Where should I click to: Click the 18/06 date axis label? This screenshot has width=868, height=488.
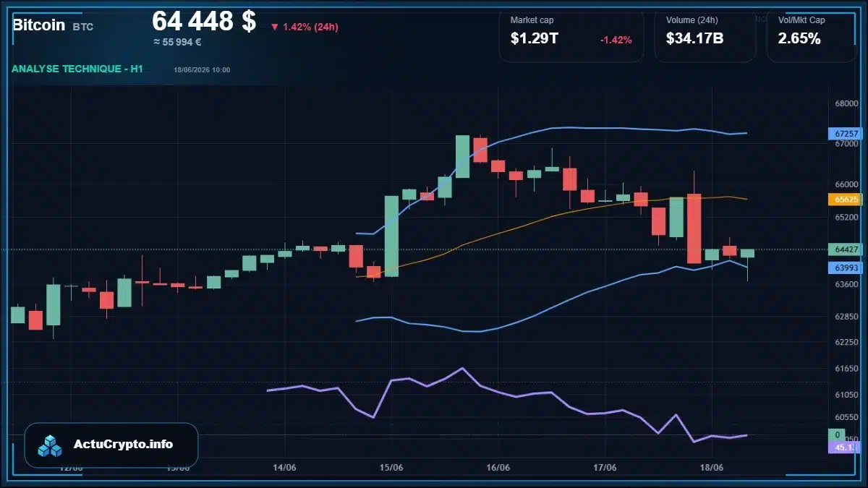click(712, 468)
